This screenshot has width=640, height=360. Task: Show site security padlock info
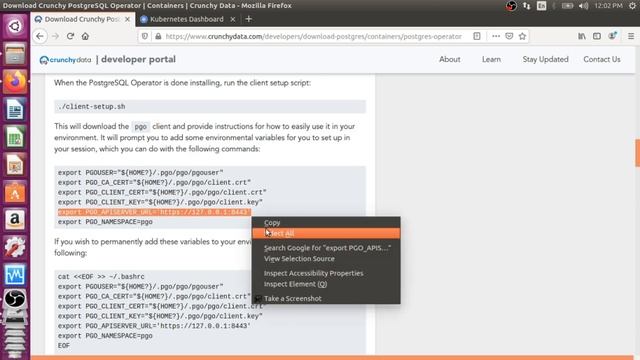point(158,36)
